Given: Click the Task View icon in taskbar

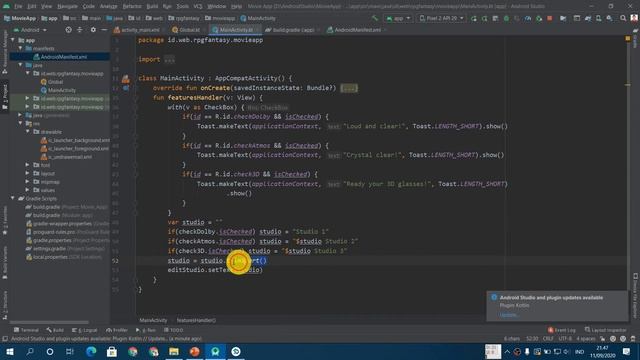Looking at the screenshot, I should [x=70, y=351].
